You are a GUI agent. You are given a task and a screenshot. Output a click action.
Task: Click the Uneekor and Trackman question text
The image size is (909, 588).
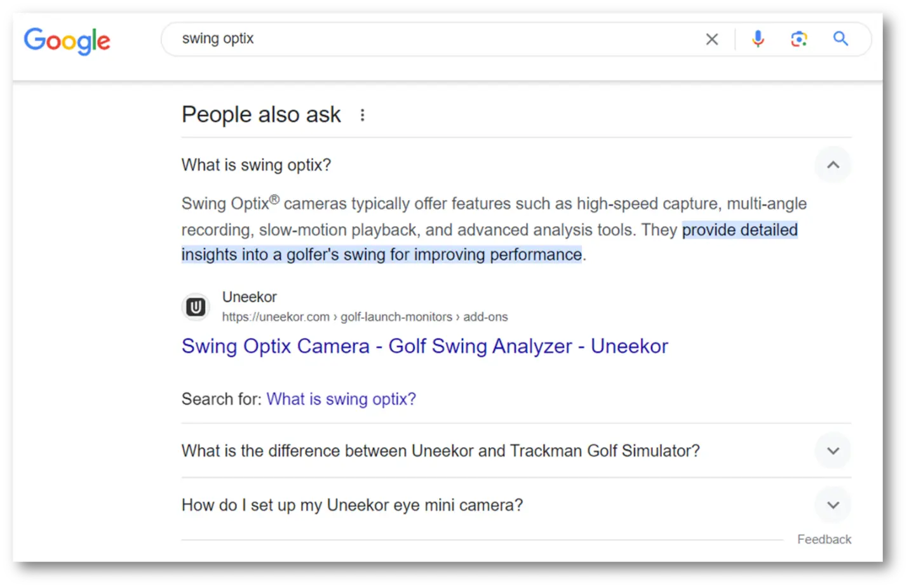pyautogui.click(x=440, y=451)
